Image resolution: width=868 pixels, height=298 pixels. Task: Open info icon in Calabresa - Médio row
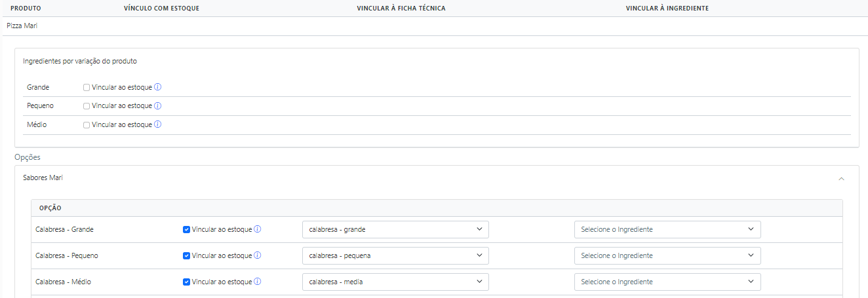pos(258,282)
